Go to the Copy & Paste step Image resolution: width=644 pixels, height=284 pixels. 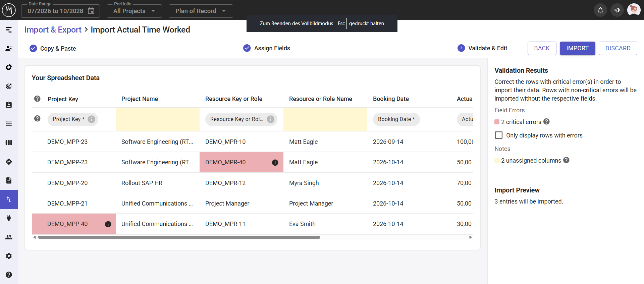[x=53, y=49]
